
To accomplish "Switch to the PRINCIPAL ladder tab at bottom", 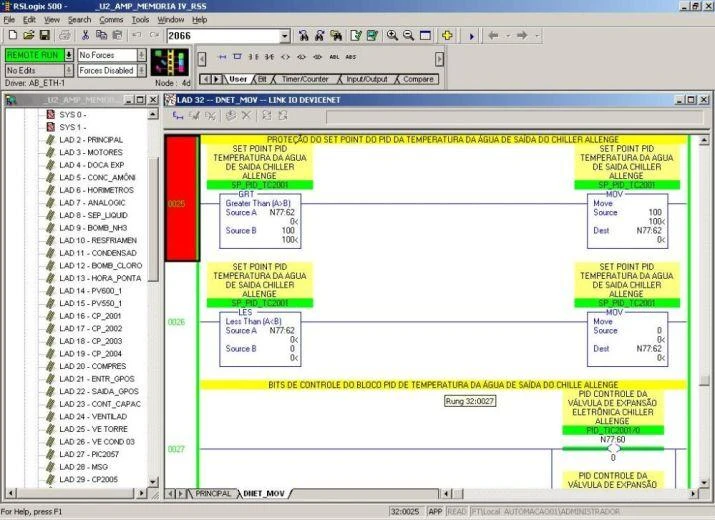I will tap(213, 494).
